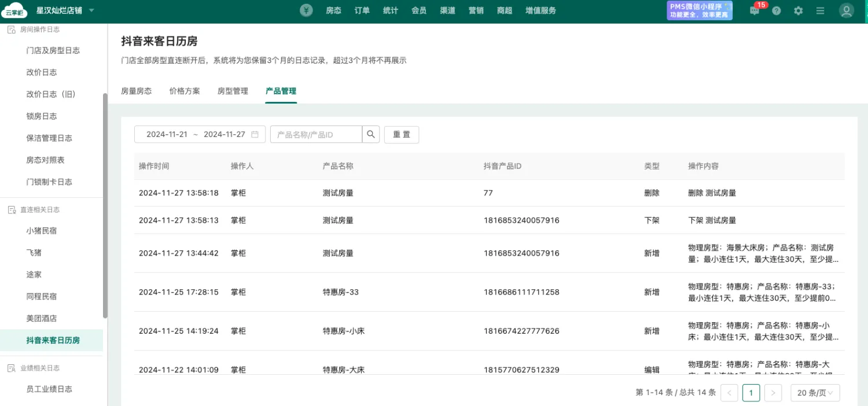Viewport: 868px width, 406px height.
Task: Open 房态对照表 in the sidebar
Action: coord(45,160)
